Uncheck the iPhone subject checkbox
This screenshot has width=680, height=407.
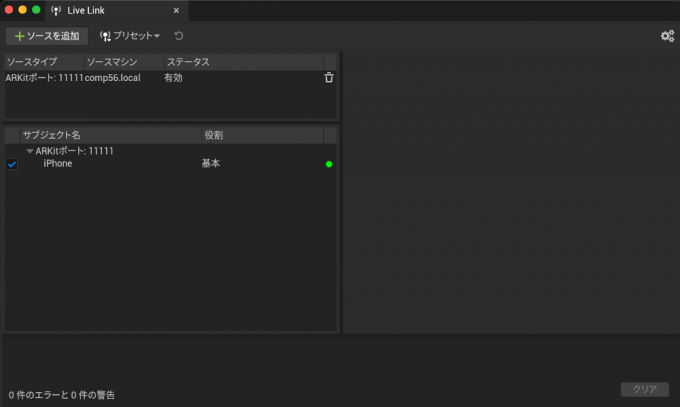point(12,164)
